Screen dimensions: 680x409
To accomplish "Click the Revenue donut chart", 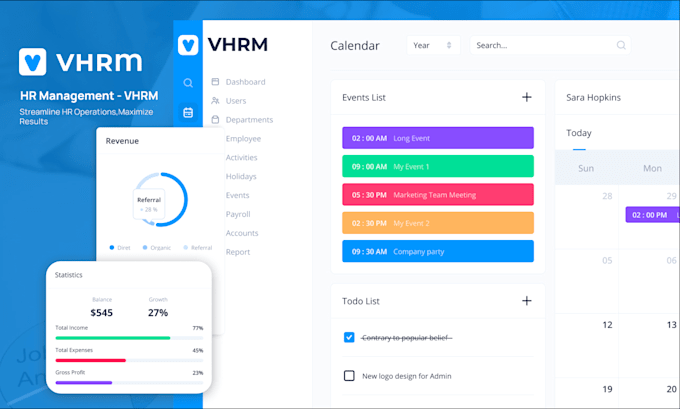I will pyautogui.click(x=160, y=200).
